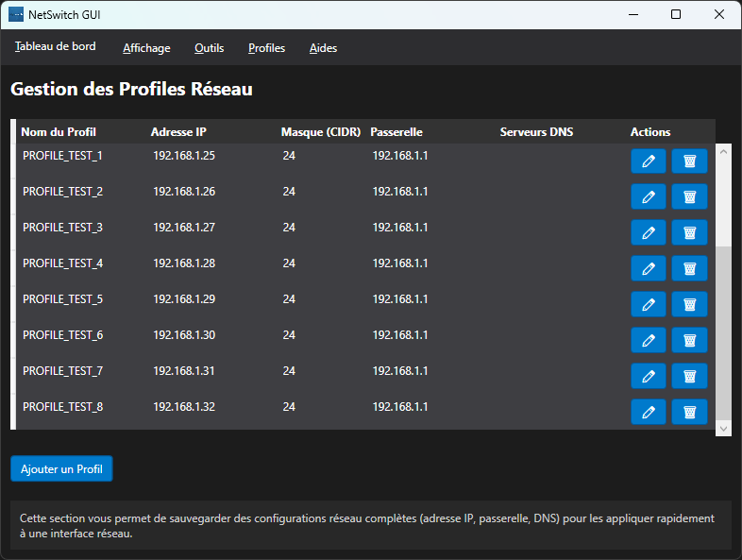The image size is (742, 560).
Task: Delete PROFILE_TEST_8 with trash icon
Action: pyautogui.click(x=689, y=412)
